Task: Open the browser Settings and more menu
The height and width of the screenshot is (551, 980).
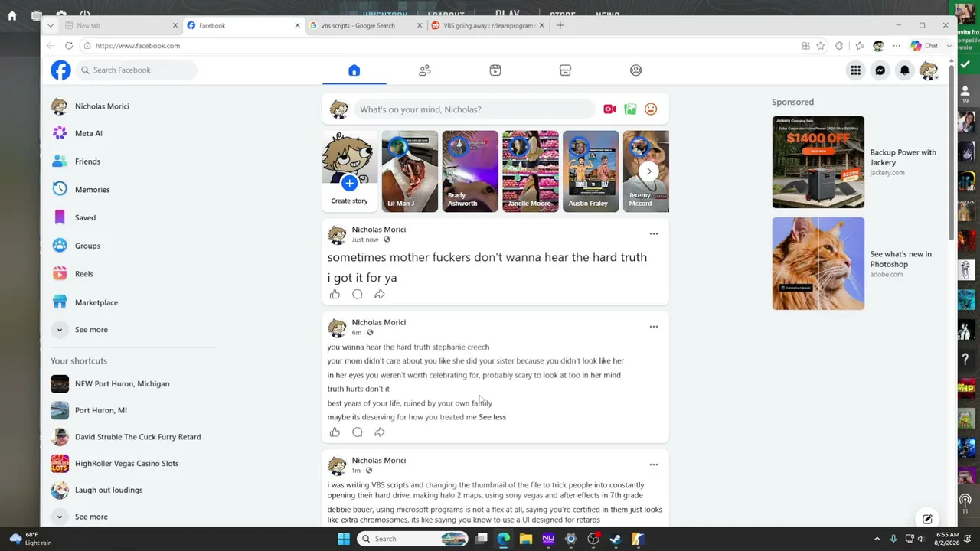Action: pos(897,46)
